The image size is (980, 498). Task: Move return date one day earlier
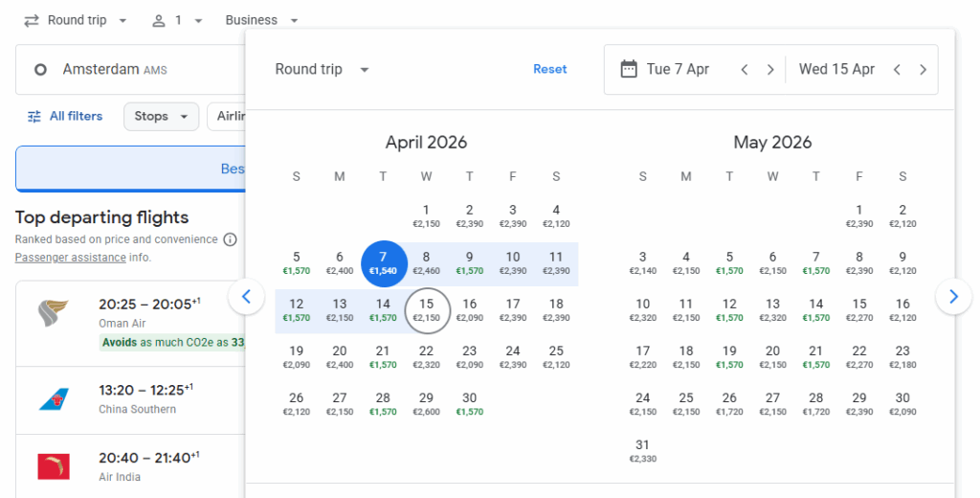pyautogui.click(x=897, y=70)
